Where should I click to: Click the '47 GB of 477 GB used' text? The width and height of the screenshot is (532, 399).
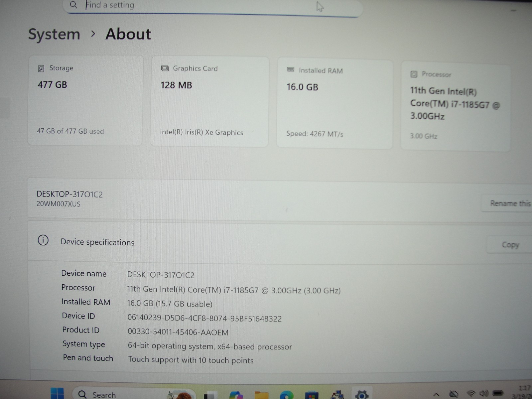click(x=70, y=131)
